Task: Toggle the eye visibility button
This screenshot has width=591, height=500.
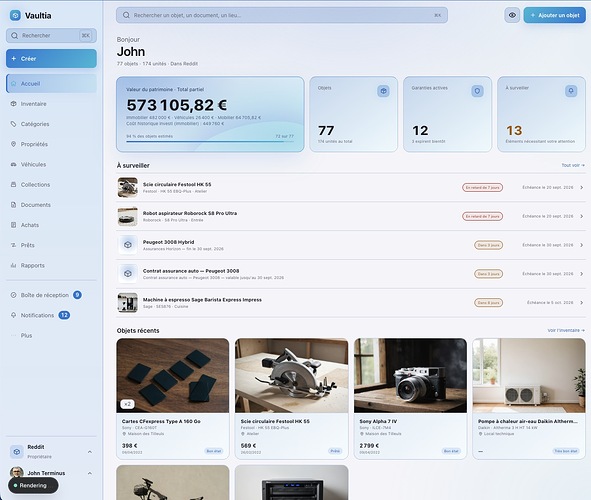Action: (512, 15)
